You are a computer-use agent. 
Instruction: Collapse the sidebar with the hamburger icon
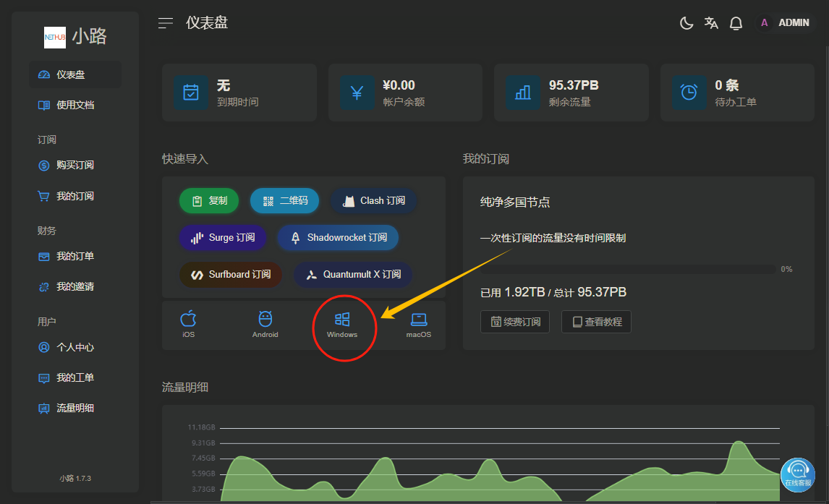point(166,23)
